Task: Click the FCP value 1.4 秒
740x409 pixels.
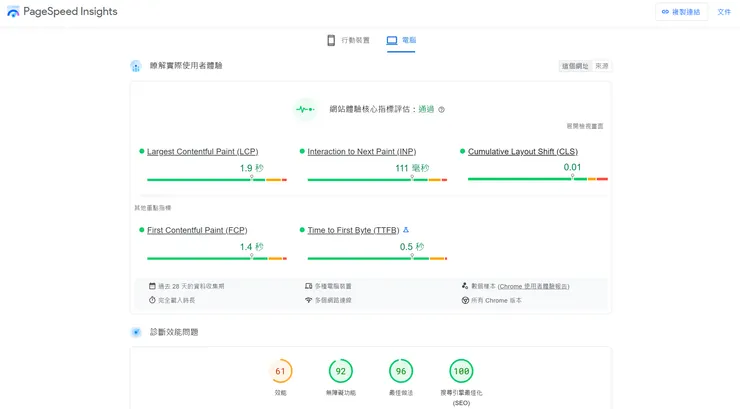Action: pyautogui.click(x=252, y=247)
